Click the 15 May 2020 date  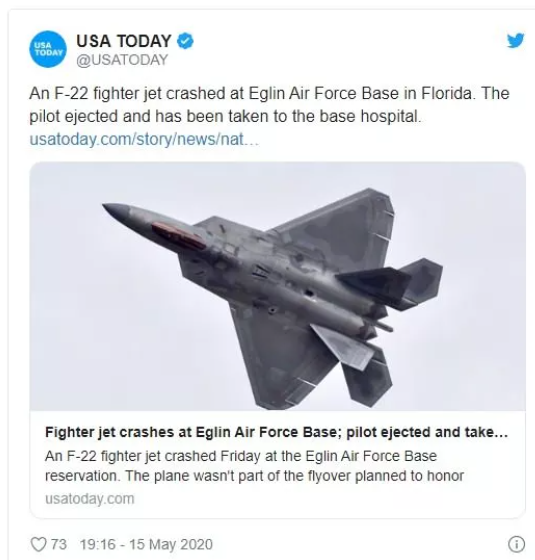[x=171, y=545]
